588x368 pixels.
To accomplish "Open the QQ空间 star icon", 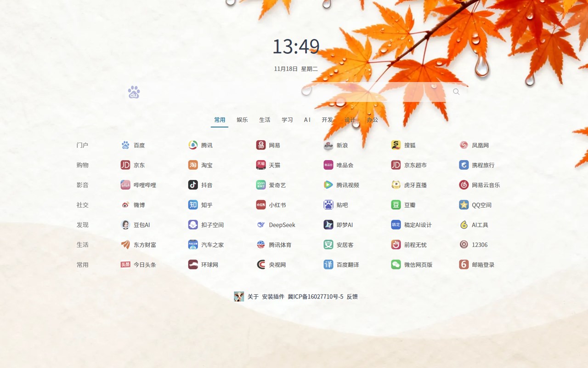I will pyautogui.click(x=464, y=205).
